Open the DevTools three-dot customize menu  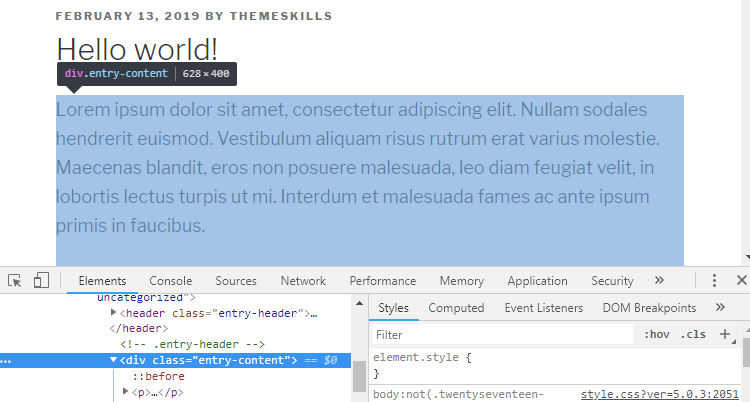714,280
